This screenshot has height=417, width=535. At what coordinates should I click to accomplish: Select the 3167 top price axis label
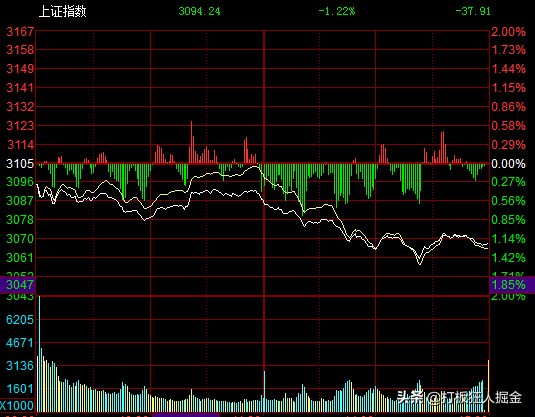coord(20,32)
